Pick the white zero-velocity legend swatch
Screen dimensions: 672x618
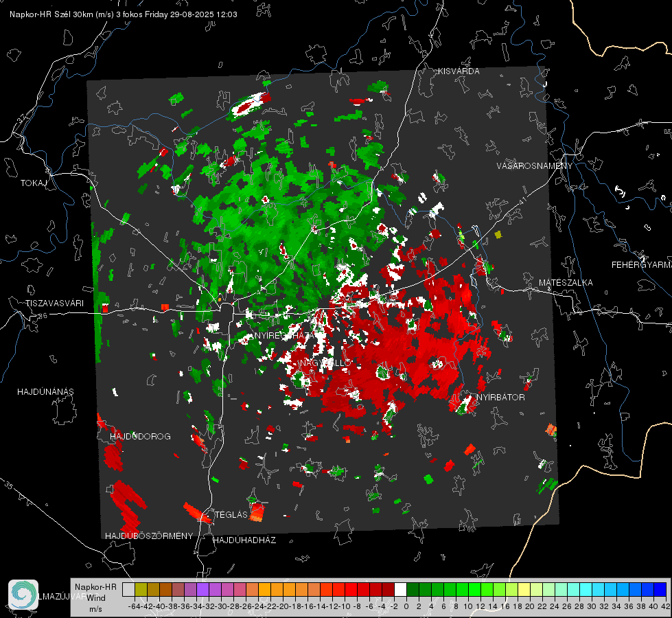pos(400,589)
